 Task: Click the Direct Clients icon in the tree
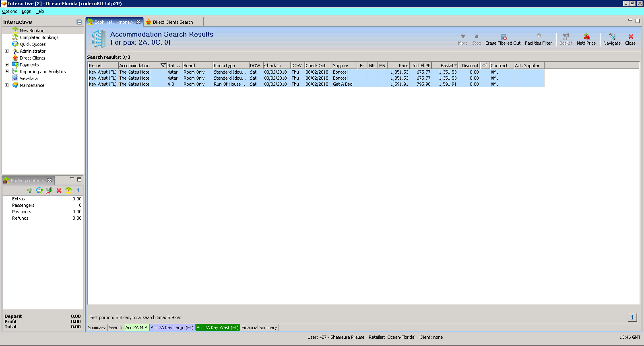point(15,58)
